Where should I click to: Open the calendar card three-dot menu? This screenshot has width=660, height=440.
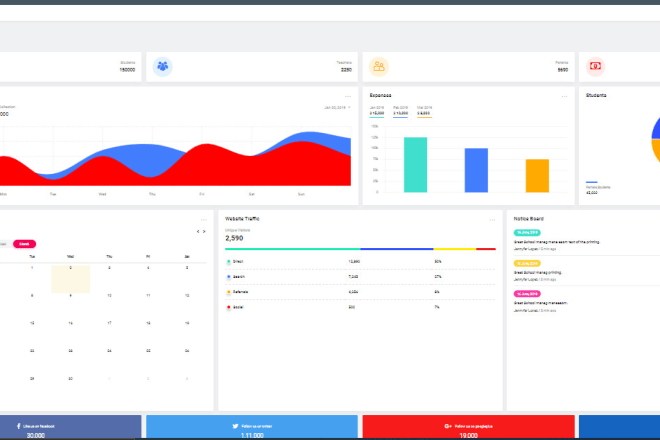204,219
